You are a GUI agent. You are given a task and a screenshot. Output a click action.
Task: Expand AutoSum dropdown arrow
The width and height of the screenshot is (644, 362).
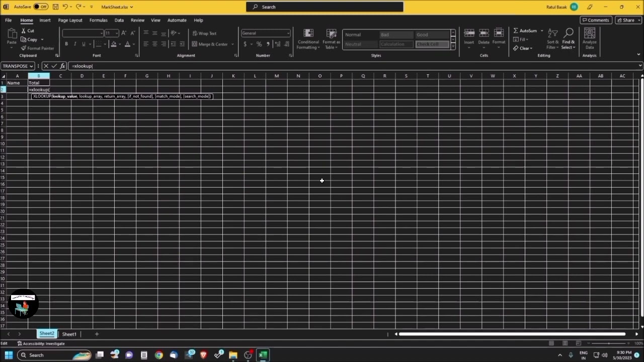542,31
